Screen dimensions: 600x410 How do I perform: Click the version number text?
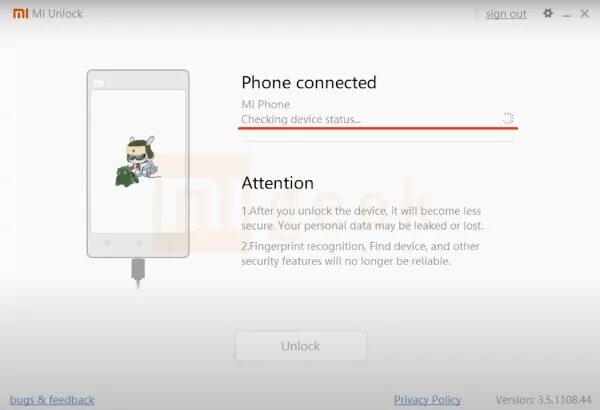tap(543, 400)
